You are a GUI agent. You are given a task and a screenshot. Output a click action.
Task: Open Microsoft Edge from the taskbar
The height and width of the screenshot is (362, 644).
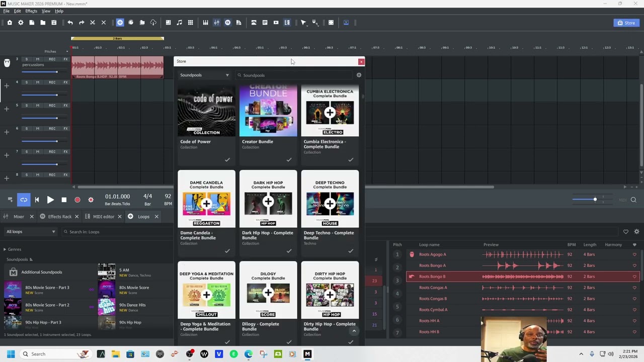248,354
